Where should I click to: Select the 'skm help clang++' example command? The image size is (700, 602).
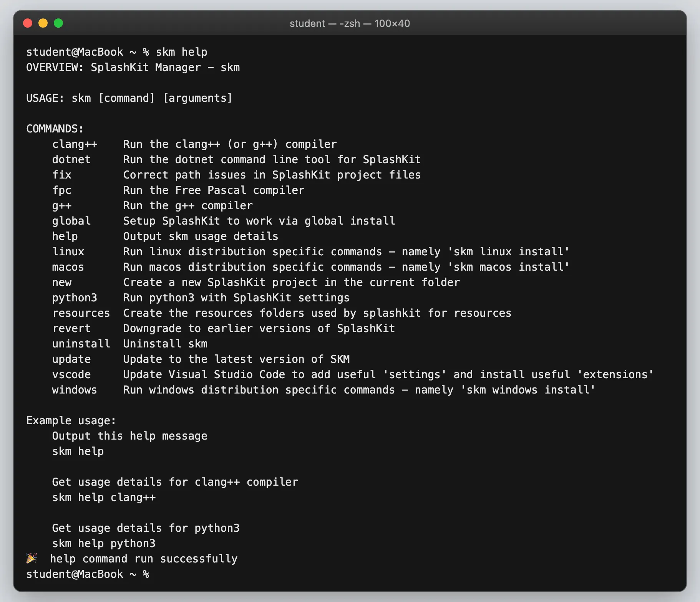point(104,498)
